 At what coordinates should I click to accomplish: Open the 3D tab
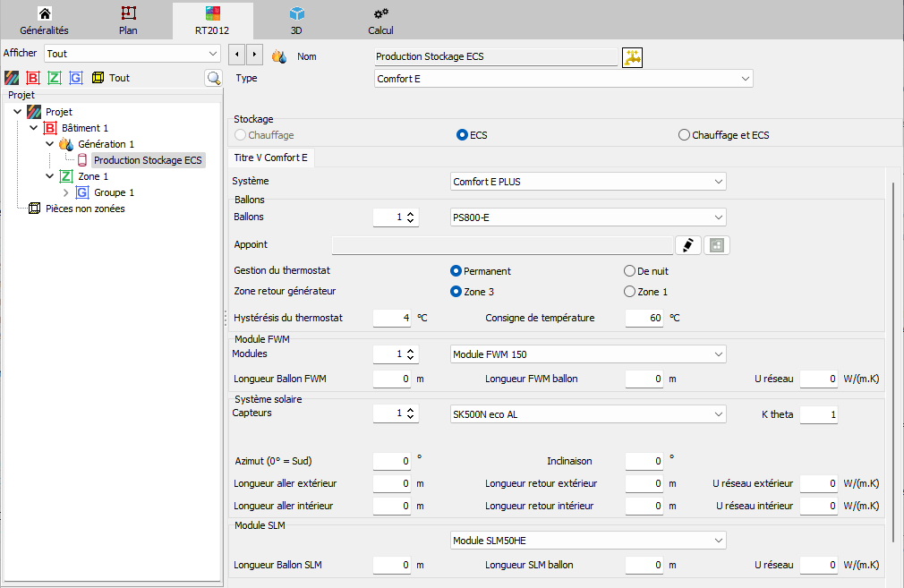point(296,21)
